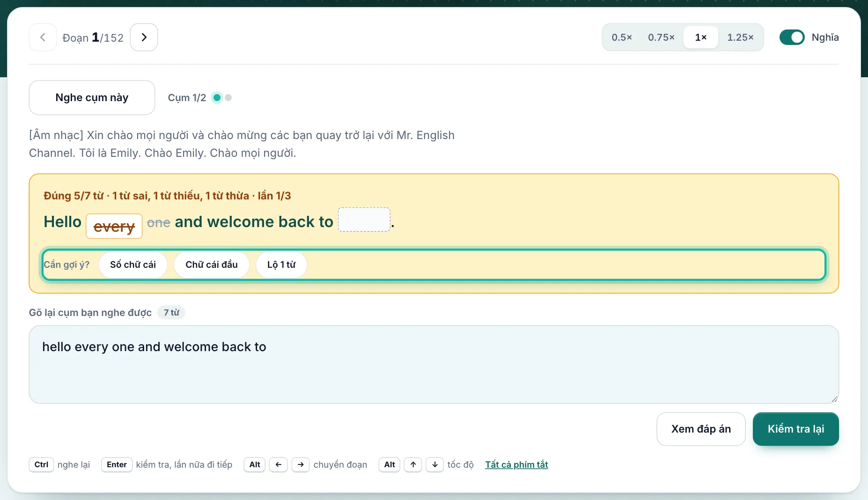
Task: Click the Ctrl shortcut key badge
Action: 41,464
